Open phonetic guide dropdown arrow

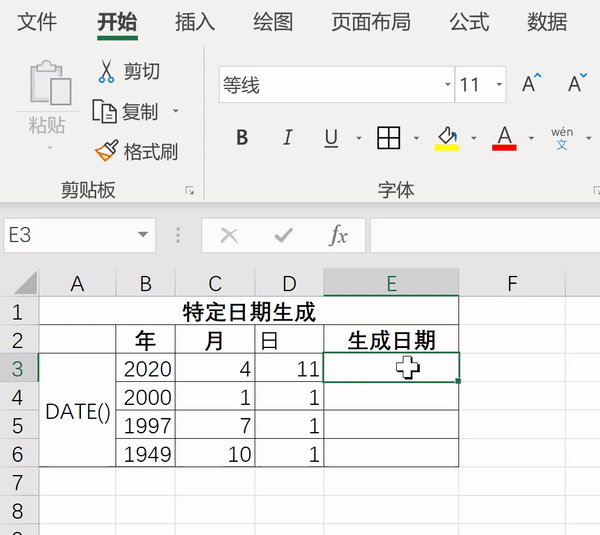589,138
